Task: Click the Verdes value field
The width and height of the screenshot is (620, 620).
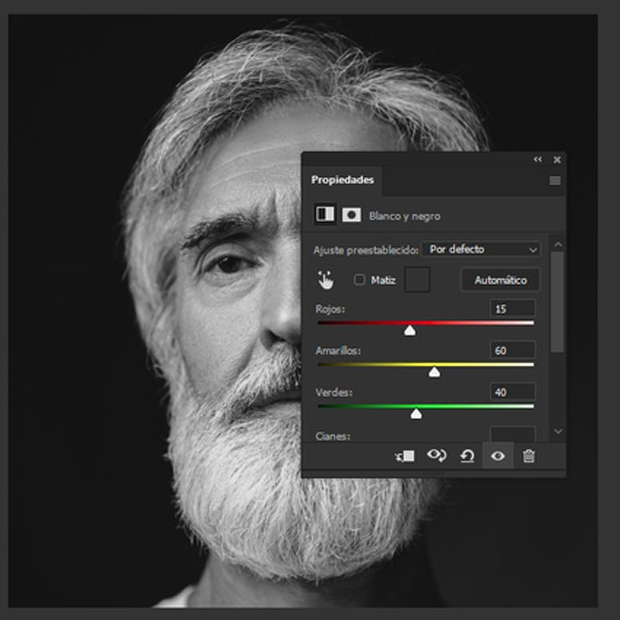Action: tap(513, 392)
